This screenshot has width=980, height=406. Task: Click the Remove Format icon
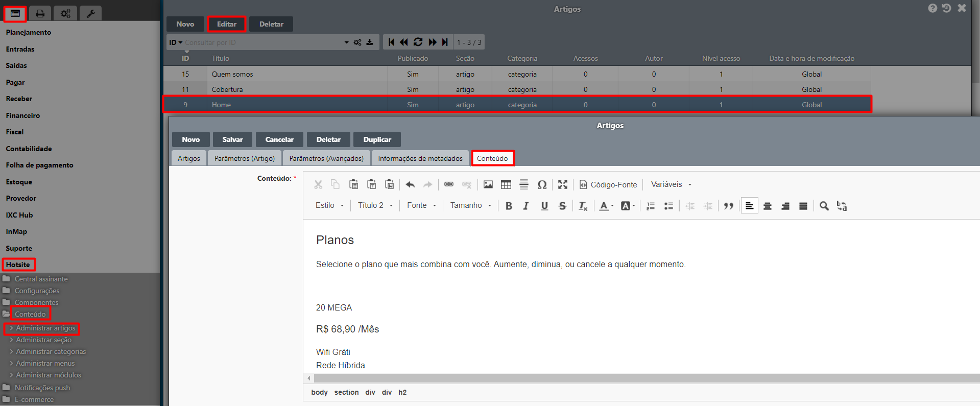point(583,206)
